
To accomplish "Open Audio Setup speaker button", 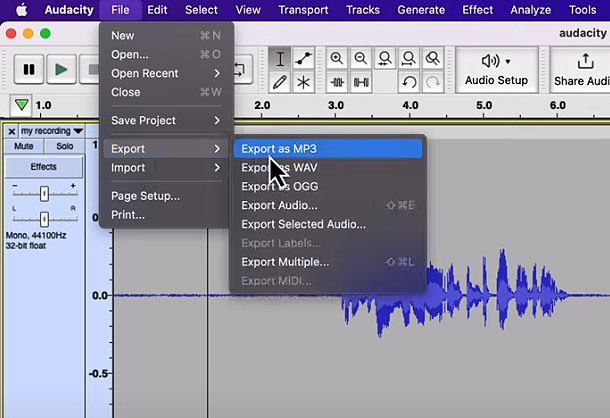I will click(x=496, y=70).
